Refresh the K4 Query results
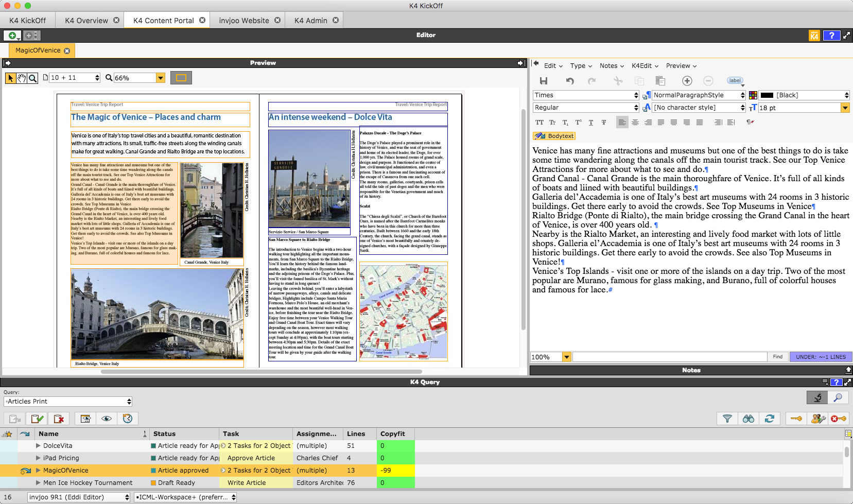The height and width of the screenshot is (504, 853). [x=769, y=419]
